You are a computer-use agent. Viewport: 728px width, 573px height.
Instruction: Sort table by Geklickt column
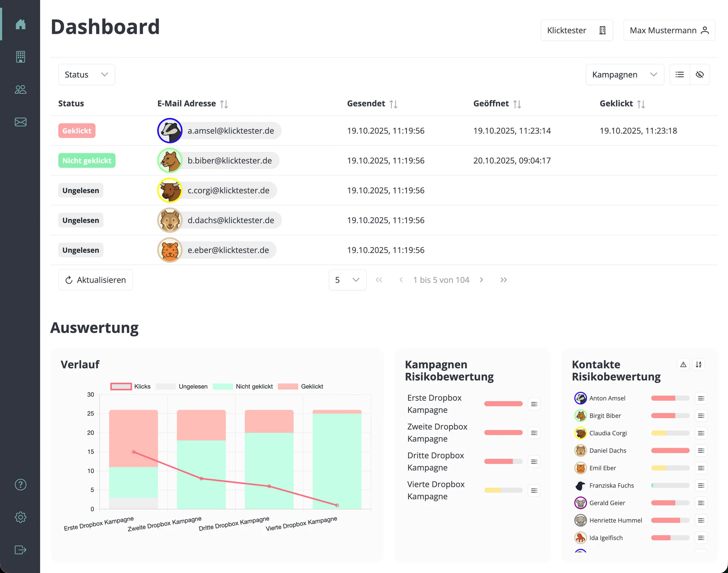641,104
